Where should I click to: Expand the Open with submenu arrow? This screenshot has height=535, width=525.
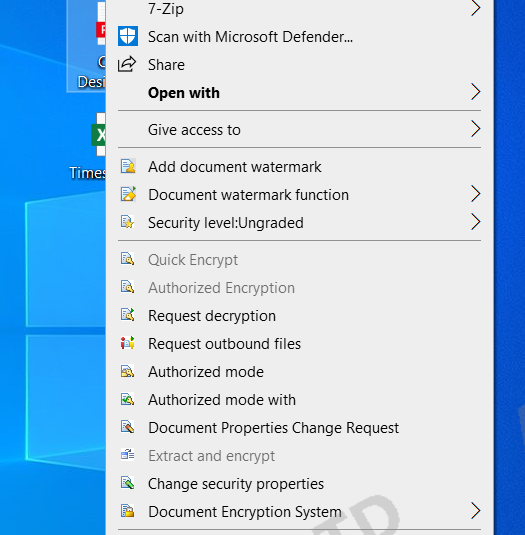click(476, 92)
